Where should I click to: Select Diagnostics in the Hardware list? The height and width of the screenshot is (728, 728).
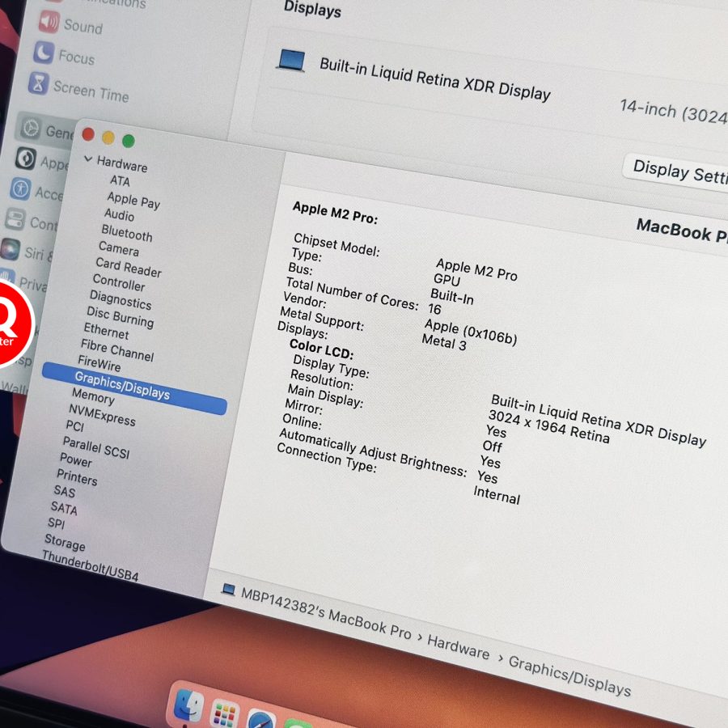click(121, 299)
